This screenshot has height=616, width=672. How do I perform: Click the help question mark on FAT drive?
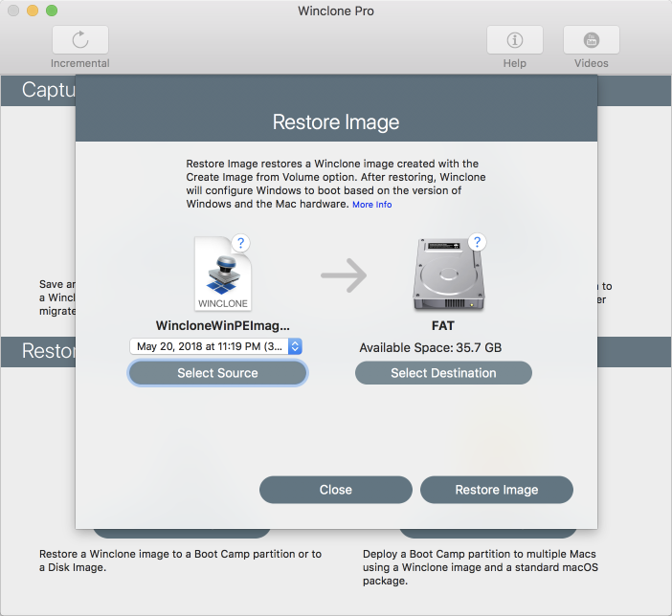tap(477, 242)
